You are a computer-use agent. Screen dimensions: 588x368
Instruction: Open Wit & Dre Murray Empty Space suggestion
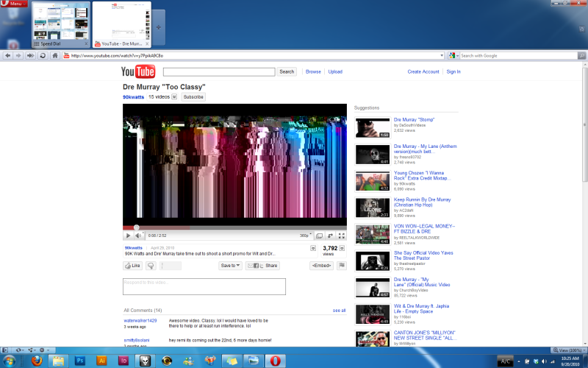(x=421, y=308)
